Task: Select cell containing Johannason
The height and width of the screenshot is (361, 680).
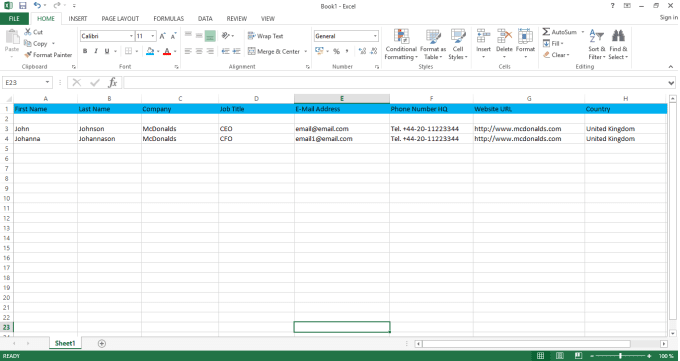Action: point(109,139)
